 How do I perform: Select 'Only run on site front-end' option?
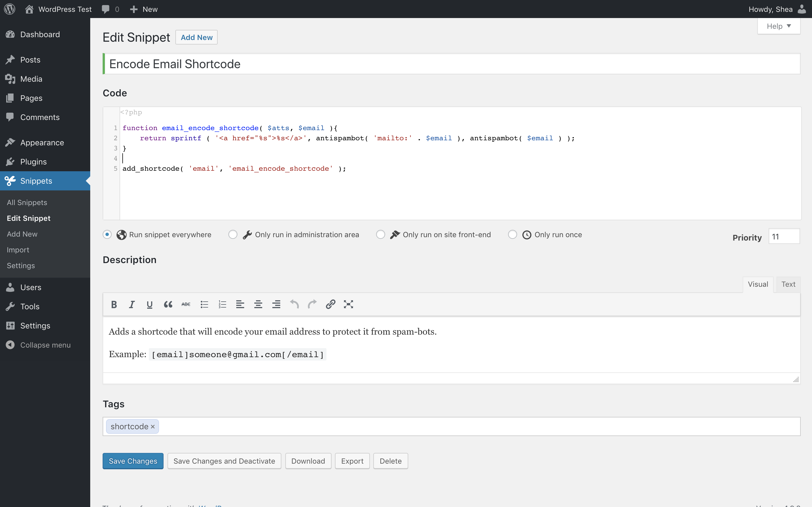point(381,234)
